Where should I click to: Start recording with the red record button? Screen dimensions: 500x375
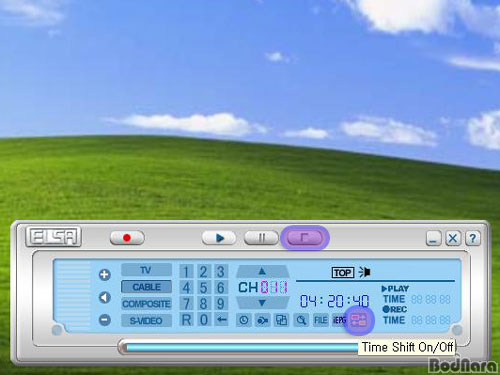[127, 238]
